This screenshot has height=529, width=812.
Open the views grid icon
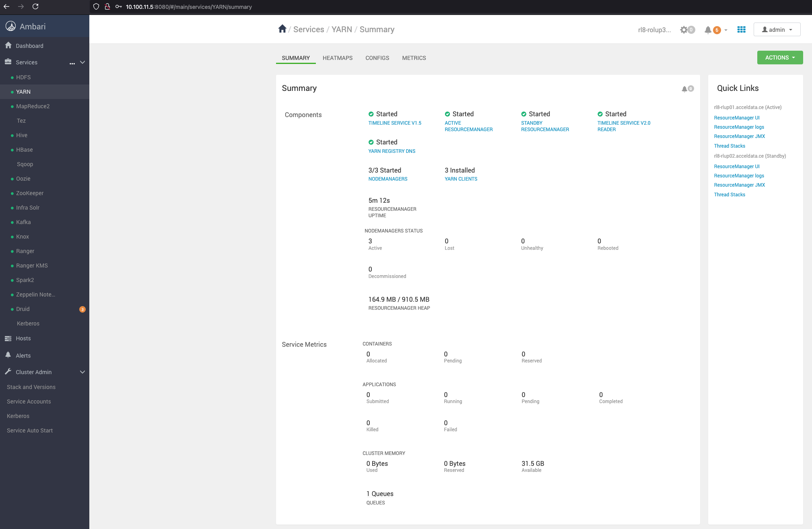[x=741, y=29]
